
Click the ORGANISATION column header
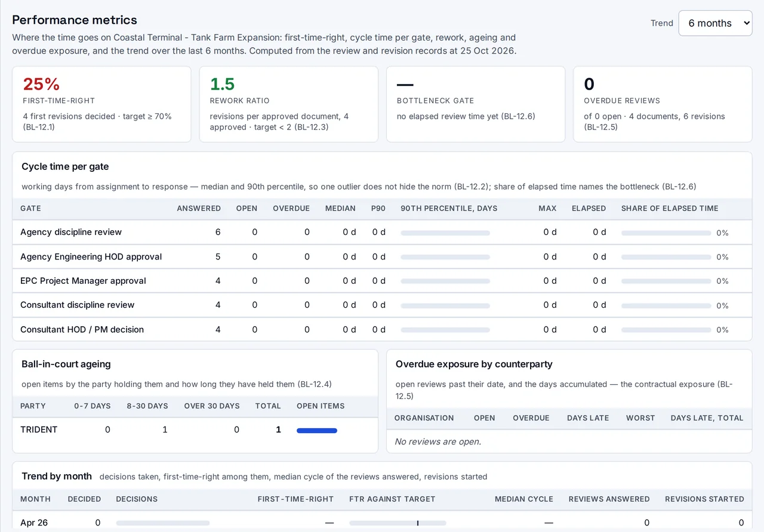coord(424,417)
